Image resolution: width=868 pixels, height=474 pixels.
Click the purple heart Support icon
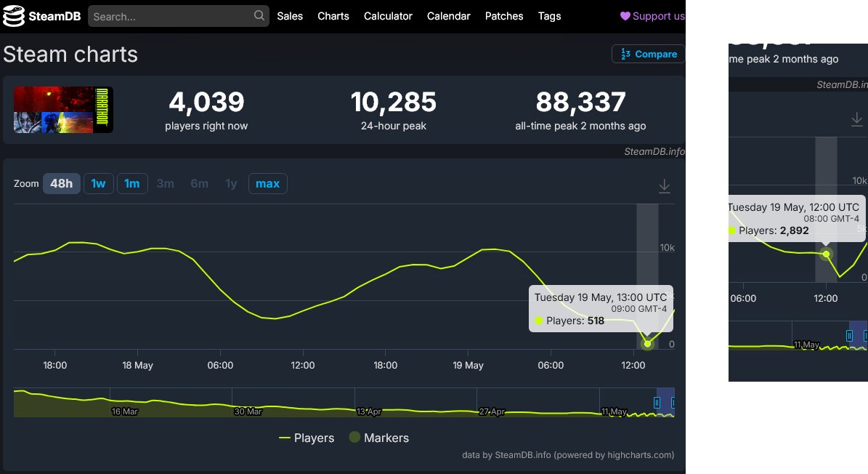click(625, 16)
